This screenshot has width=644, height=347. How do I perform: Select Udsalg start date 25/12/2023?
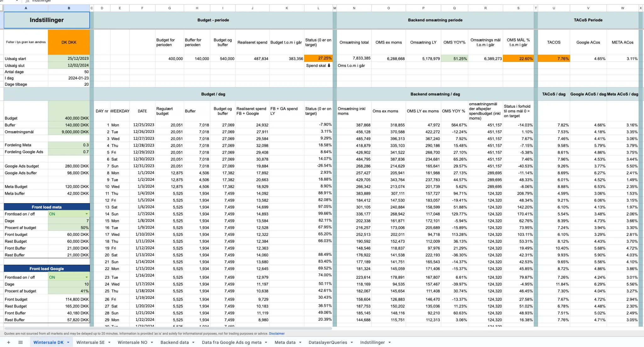(69, 58)
